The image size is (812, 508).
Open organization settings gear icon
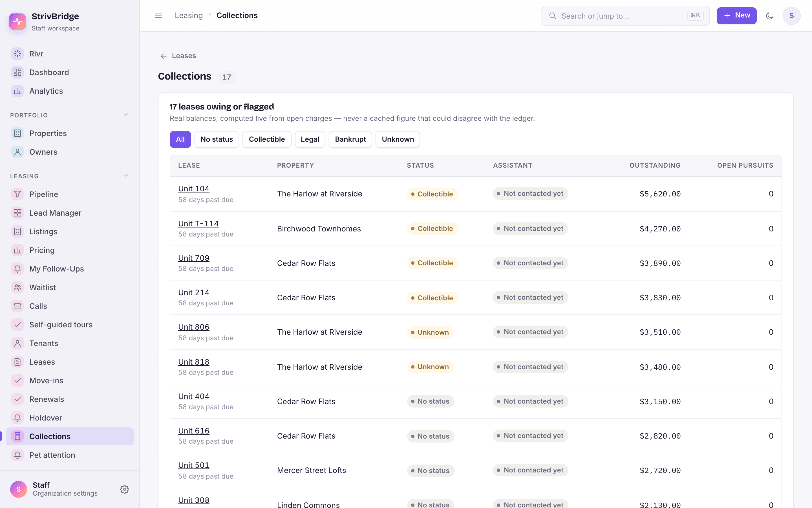tap(125, 489)
